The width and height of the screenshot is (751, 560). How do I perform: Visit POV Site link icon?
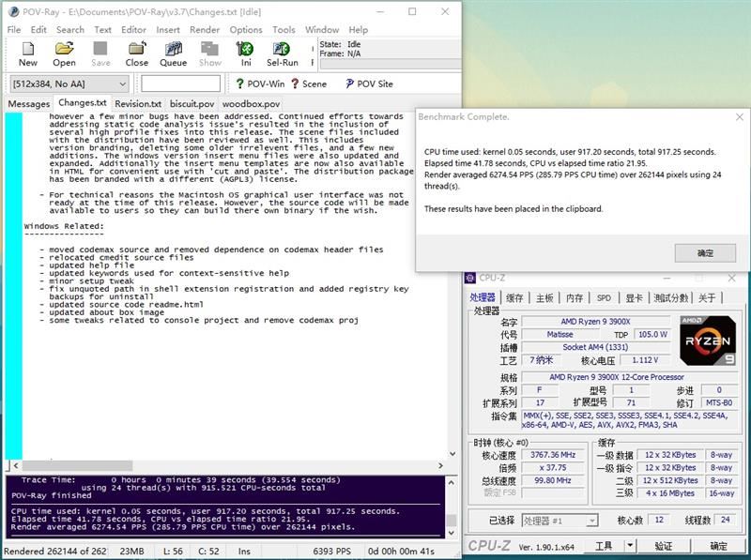[x=369, y=83]
